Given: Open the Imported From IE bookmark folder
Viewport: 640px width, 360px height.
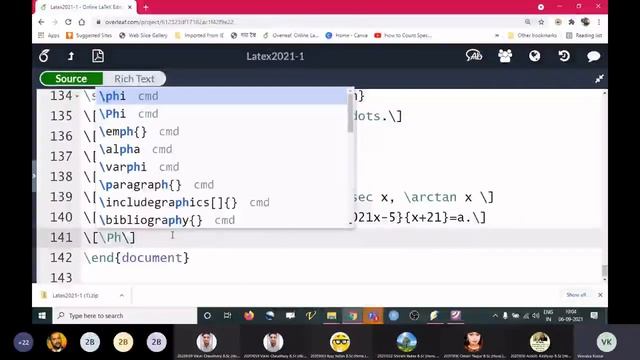Looking at the screenshot, I should click(199, 36).
